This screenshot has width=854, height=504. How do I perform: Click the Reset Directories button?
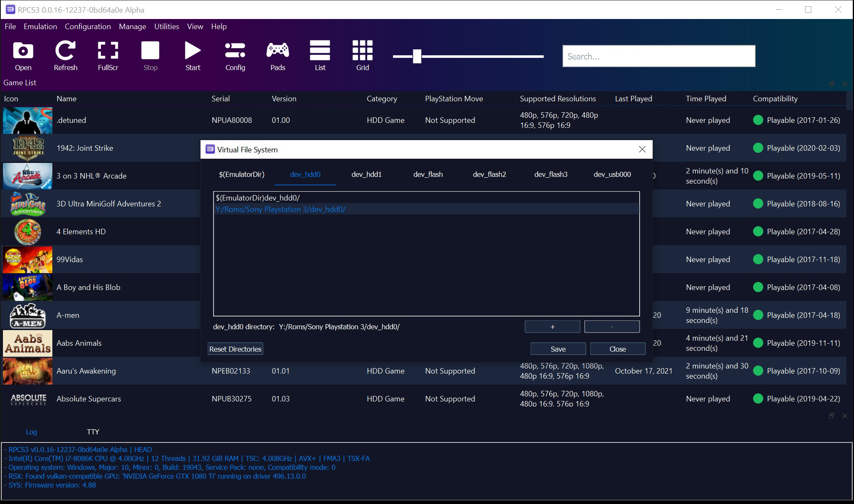[235, 349]
